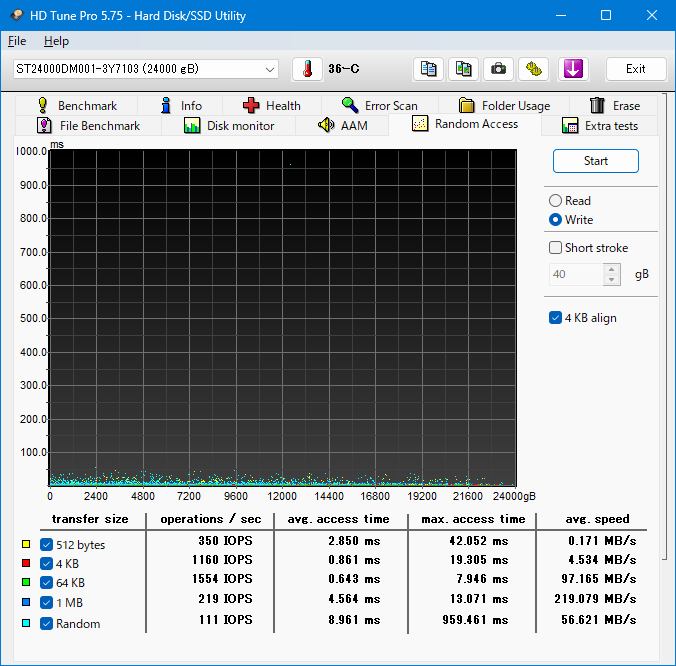Image resolution: width=676 pixels, height=666 pixels.
Task: Open the Erase tab
Action: [614, 105]
